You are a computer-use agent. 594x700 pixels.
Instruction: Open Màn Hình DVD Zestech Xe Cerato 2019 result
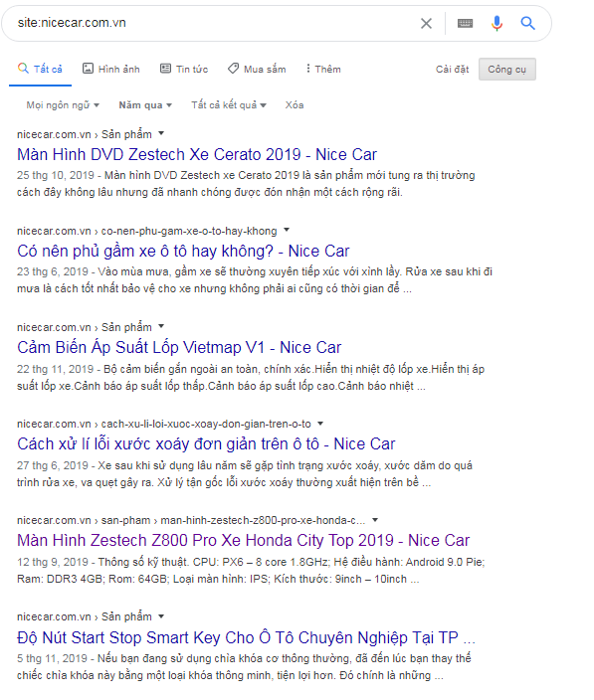click(197, 154)
